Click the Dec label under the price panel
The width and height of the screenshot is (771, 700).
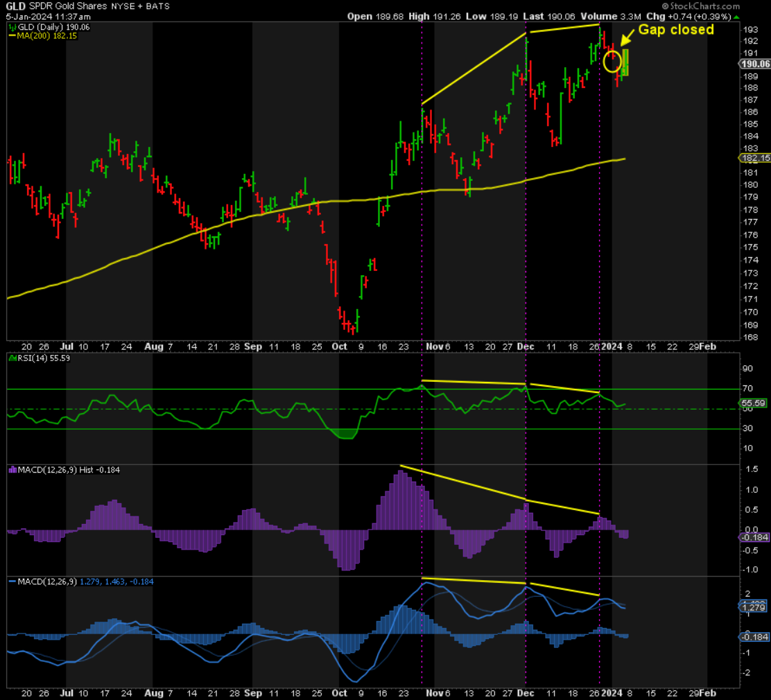coord(526,347)
